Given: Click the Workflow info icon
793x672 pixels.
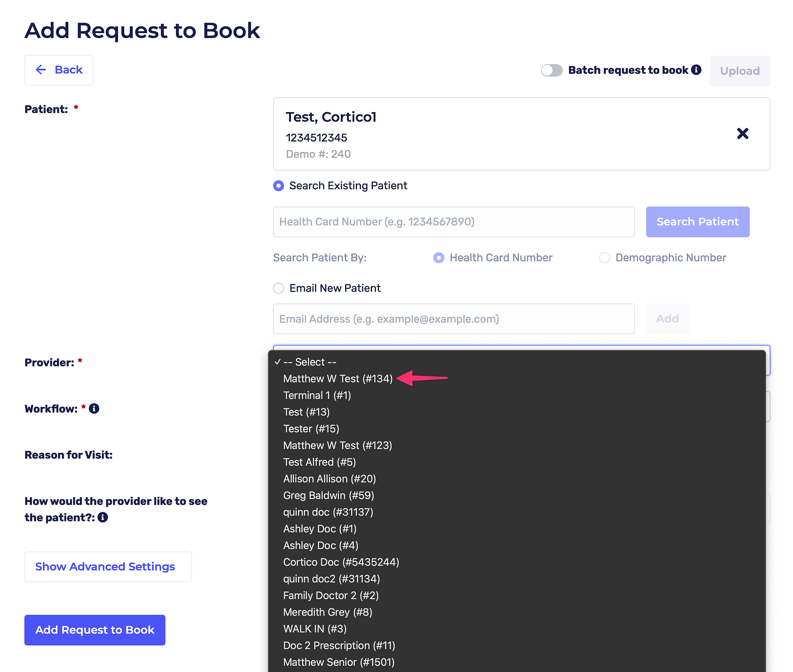Looking at the screenshot, I should [94, 409].
